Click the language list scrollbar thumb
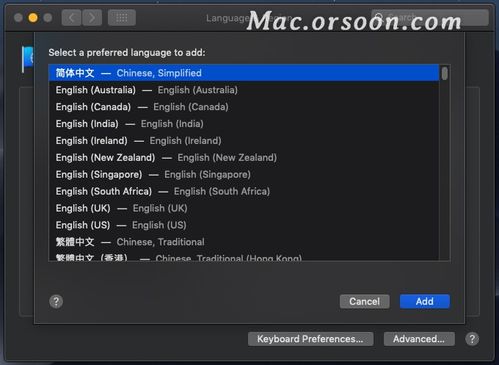Image resolution: width=499 pixels, height=365 pixels. click(444, 73)
